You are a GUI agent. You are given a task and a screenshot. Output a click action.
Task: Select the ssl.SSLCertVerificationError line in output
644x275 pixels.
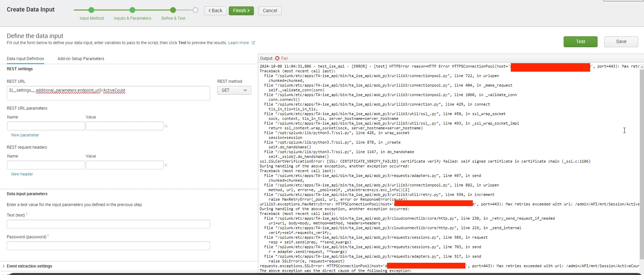pyautogui.click(x=425, y=162)
